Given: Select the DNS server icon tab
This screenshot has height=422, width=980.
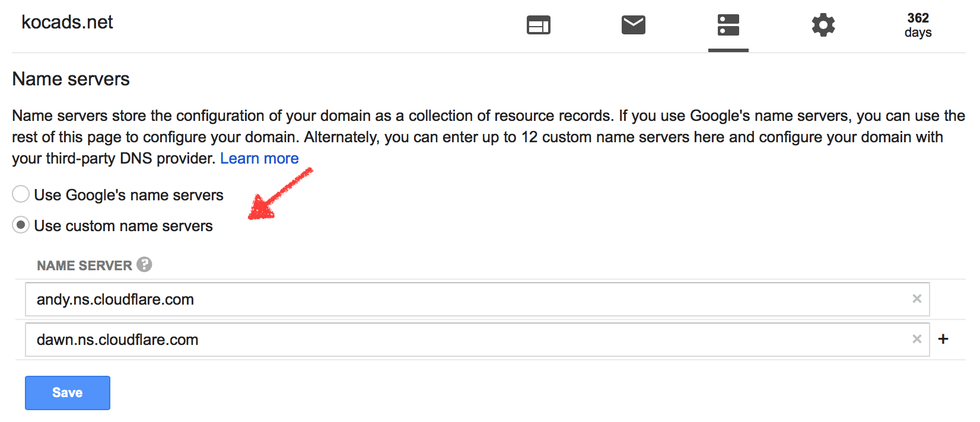Looking at the screenshot, I should coord(728,25).
